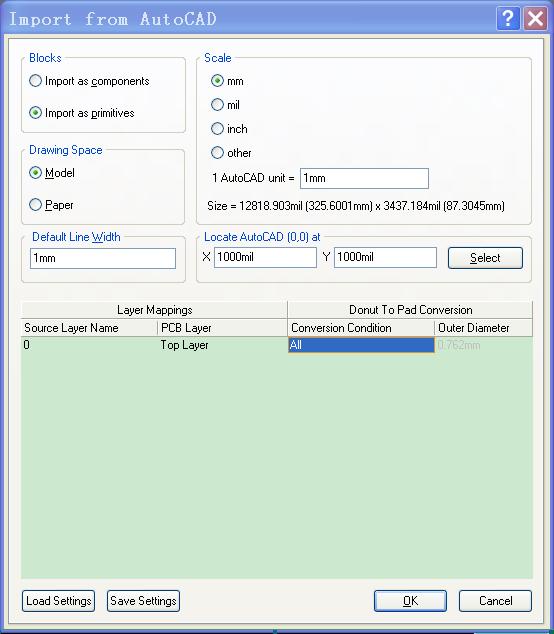Click the Donut To Pad Conversion header

point(410,310)
